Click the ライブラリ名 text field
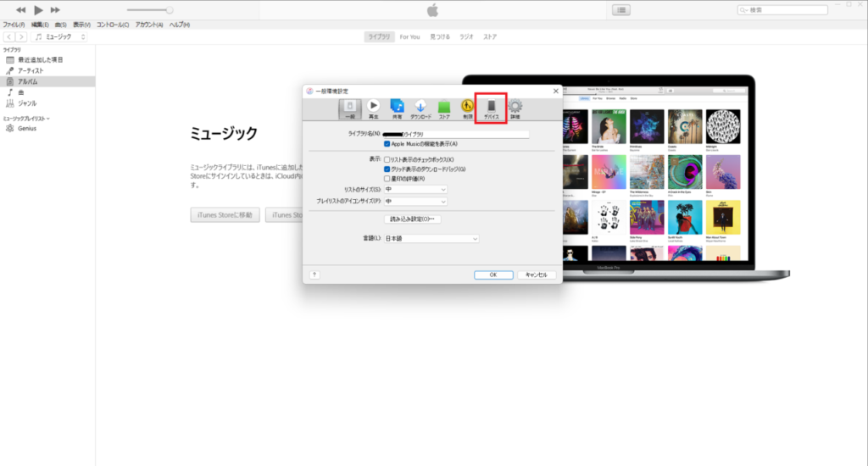868x466 pixels. coord(456,134)
